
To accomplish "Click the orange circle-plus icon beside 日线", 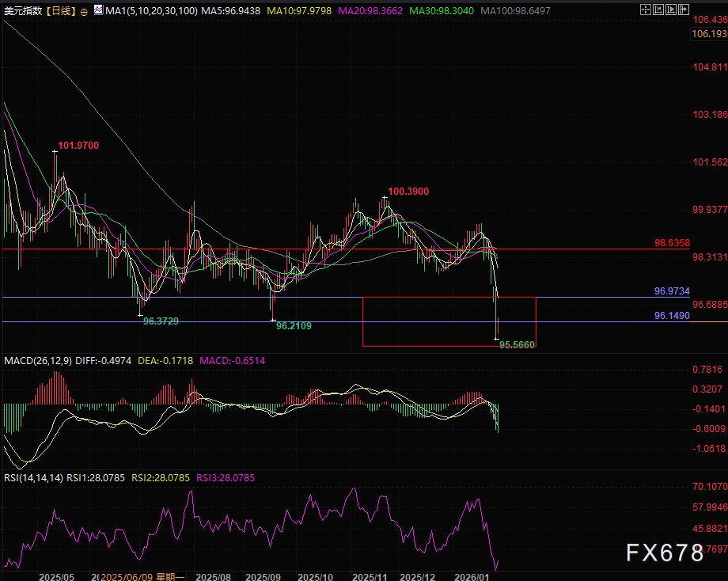I will click(84, 11).
